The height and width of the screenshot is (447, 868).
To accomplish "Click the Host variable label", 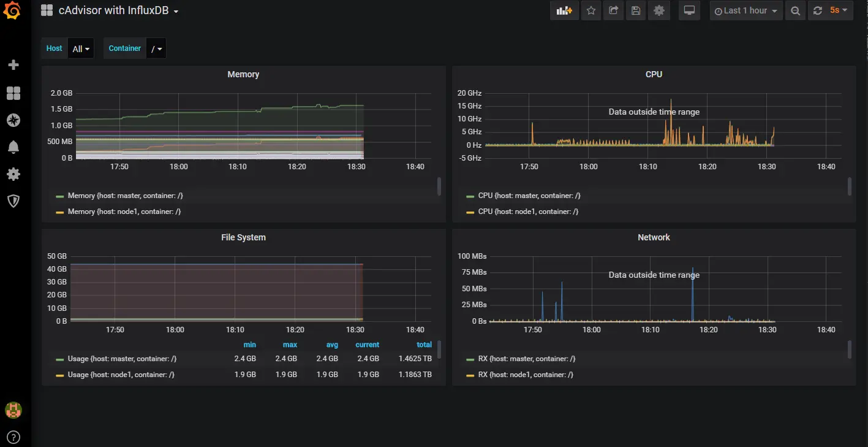I will pos(55,48).
